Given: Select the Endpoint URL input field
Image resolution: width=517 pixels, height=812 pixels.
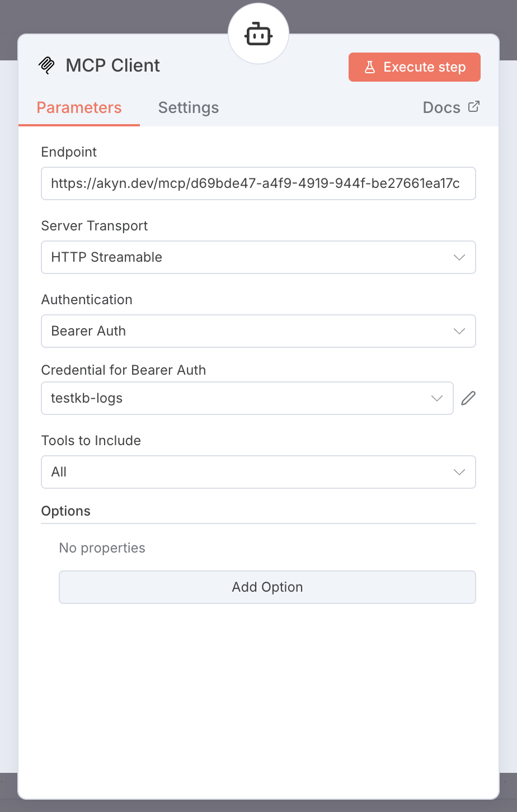Looking at the screenshot, I should point(258,183).
